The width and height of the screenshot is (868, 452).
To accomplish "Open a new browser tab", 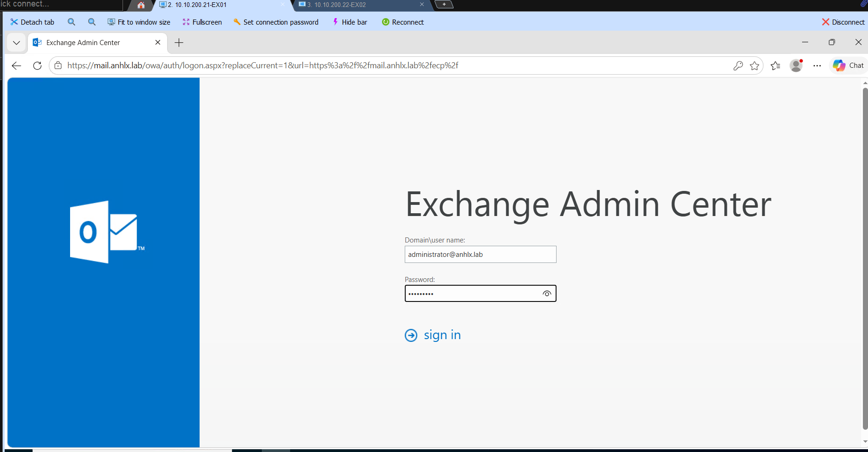I will click(179, 43).
